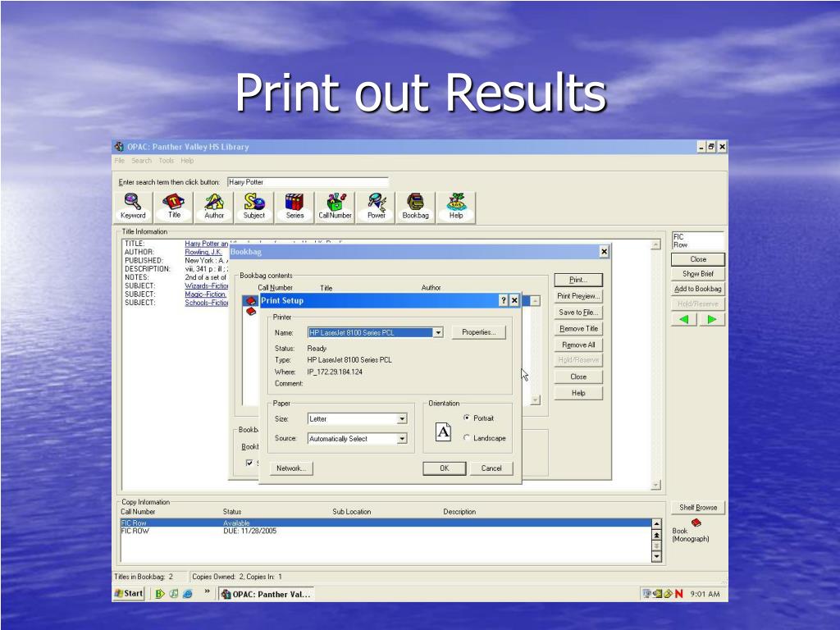
Task: Click Close button in OPAC right panel
Action: pyautogui.click(x=697, y=259)
